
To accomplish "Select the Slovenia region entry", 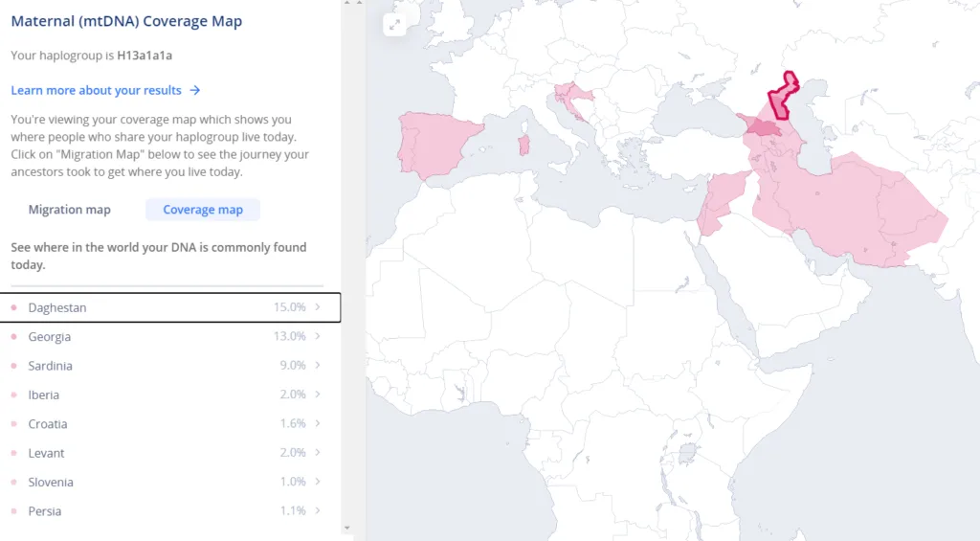I will 51,483.
